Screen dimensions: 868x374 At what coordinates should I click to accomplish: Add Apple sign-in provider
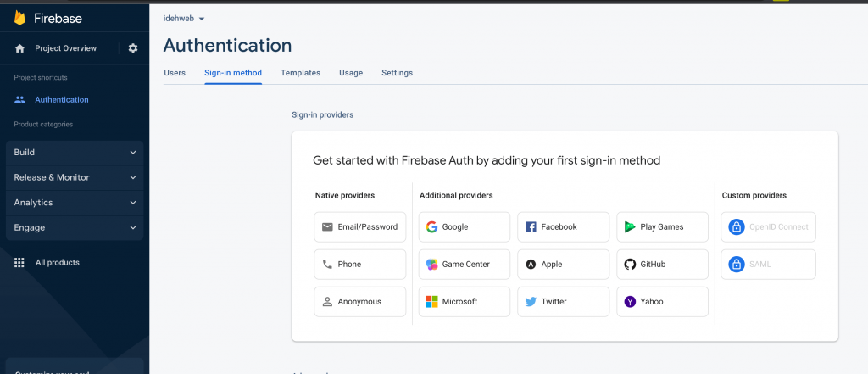click(x=563, y=265)
